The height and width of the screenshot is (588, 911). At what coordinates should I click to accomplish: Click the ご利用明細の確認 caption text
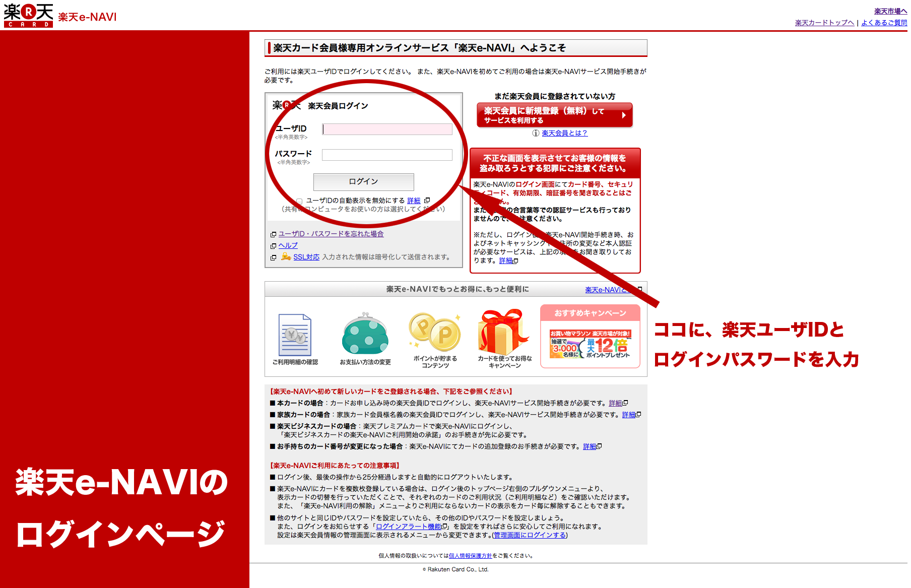295,362
